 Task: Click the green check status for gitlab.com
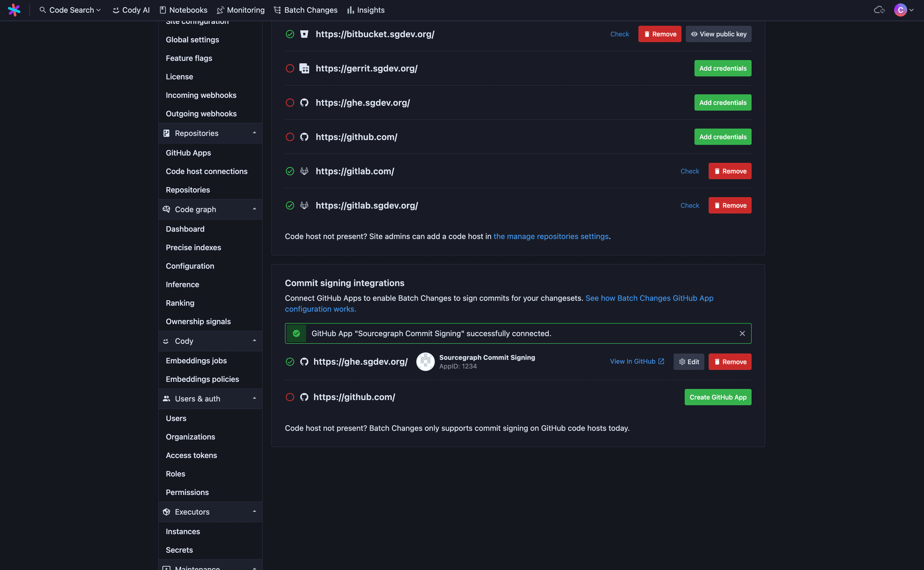290,171
